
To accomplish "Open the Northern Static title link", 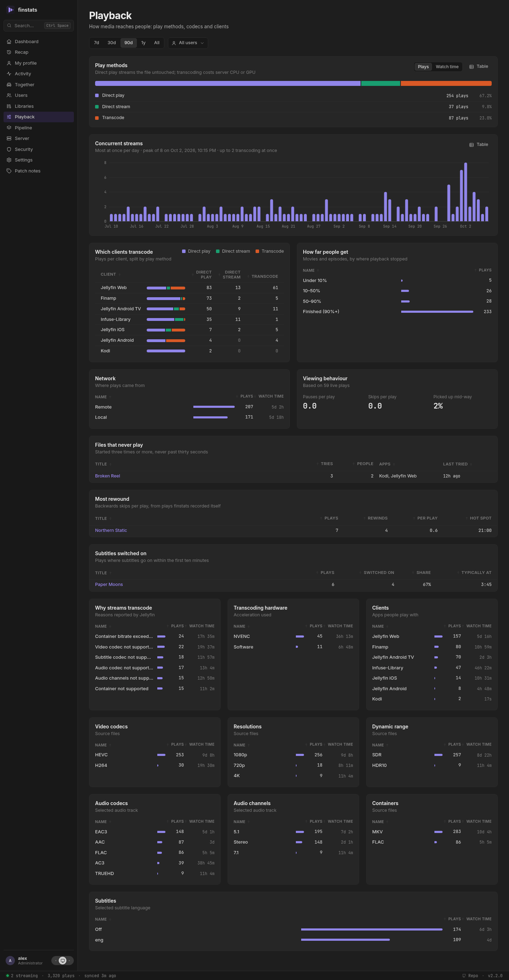I will pos(111,530).
